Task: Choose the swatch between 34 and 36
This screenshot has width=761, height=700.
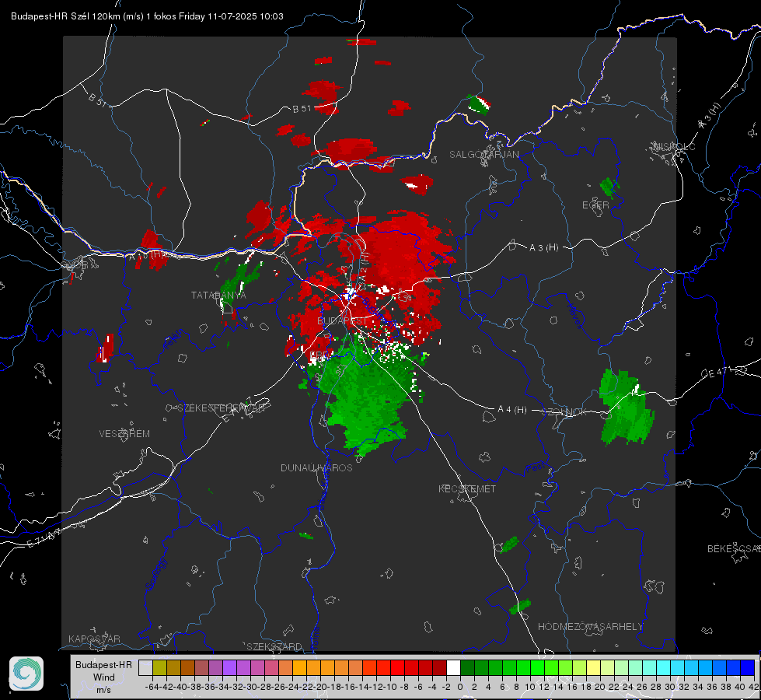Action: pos(705,667)
